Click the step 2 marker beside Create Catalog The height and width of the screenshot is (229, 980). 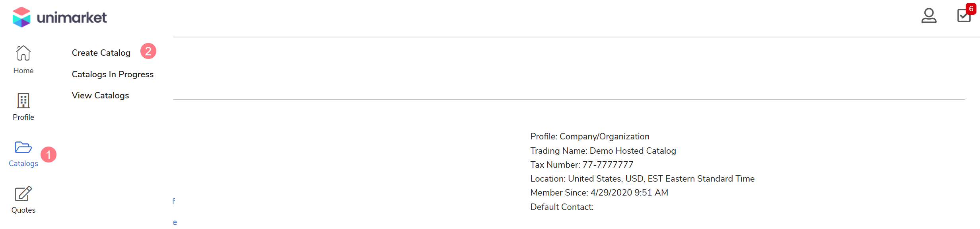(x=148, y=51)
